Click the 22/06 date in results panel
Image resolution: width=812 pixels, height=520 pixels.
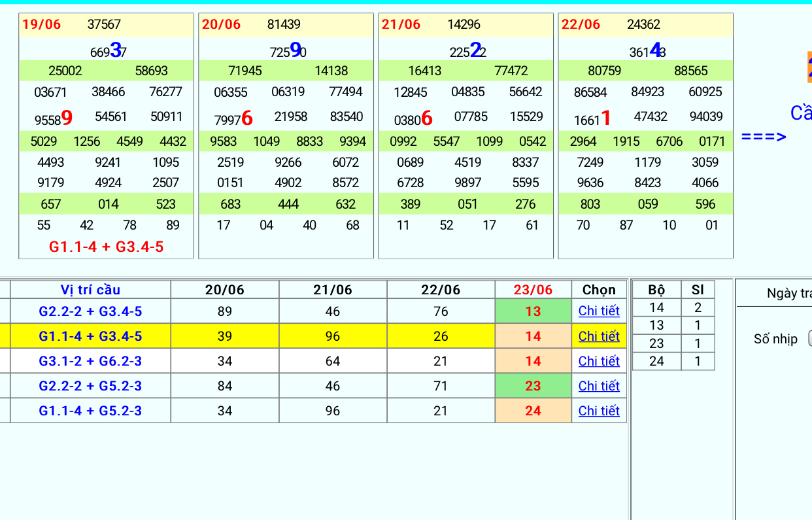tap(581, 25)
